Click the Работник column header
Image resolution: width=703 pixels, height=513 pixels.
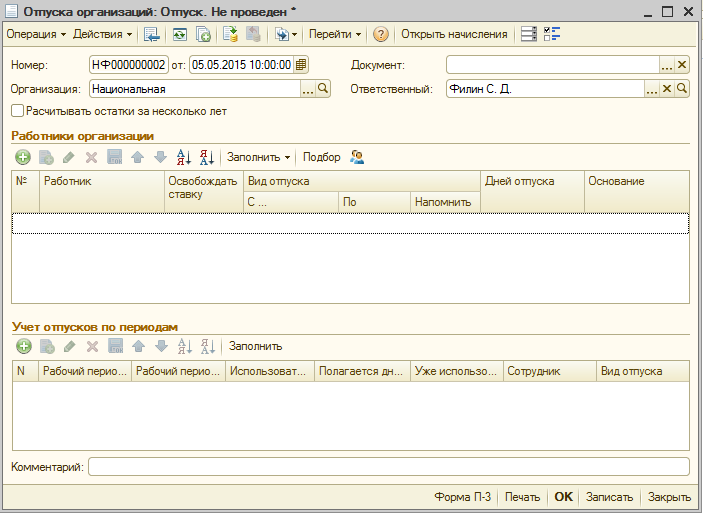pos(102,191)
